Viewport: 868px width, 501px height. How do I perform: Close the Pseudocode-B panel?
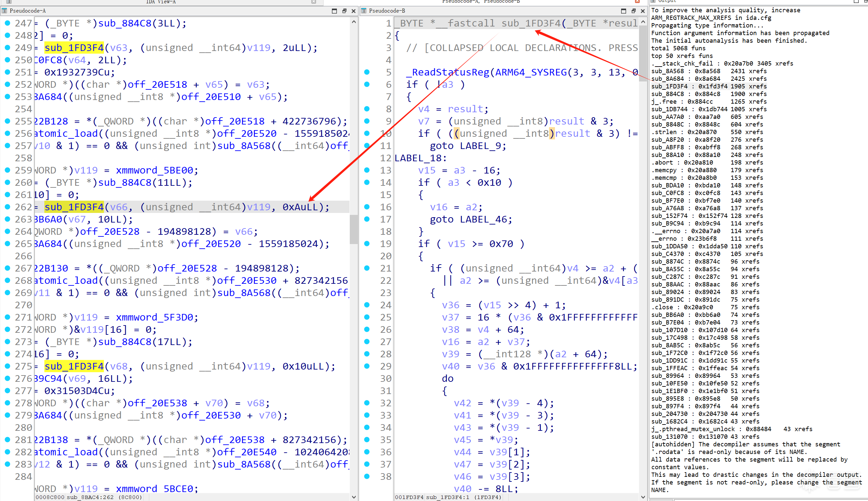click(643, 11)
